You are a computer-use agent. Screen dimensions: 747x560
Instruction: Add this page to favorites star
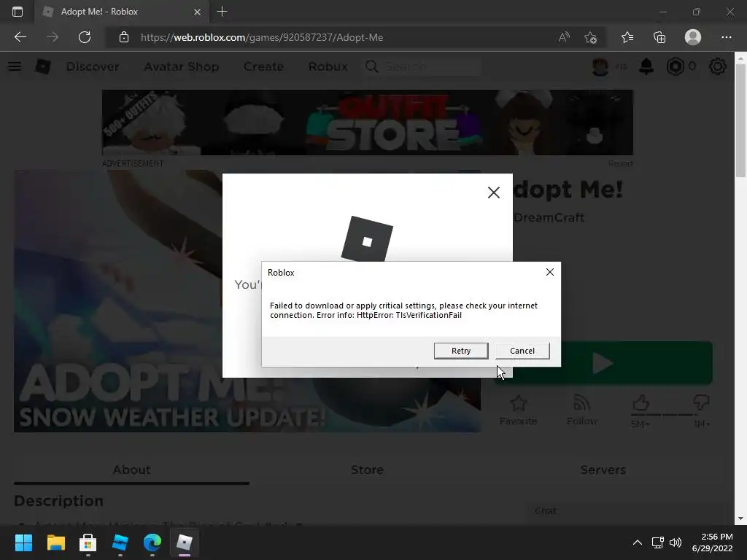[590, 37]
